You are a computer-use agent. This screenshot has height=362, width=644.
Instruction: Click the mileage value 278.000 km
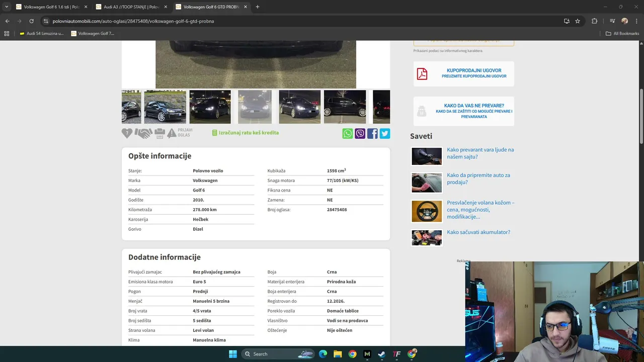point(205,210)
